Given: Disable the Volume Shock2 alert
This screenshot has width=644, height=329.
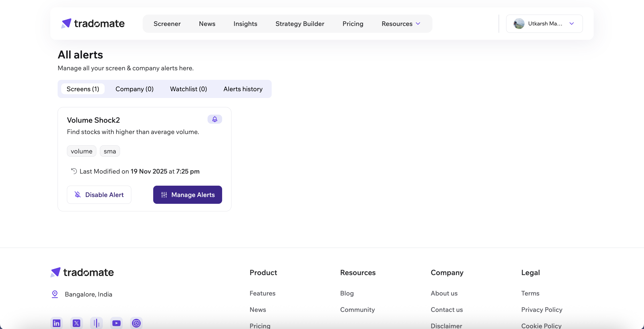Looking at the screenshot, I should coord(99,194).
